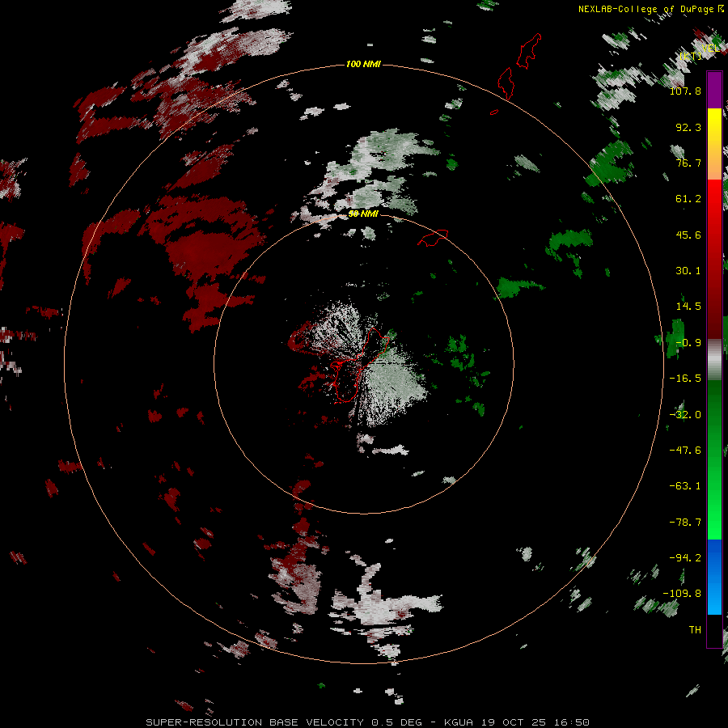Select the -47.6 velocity scale value

click(x=685, y=451)
